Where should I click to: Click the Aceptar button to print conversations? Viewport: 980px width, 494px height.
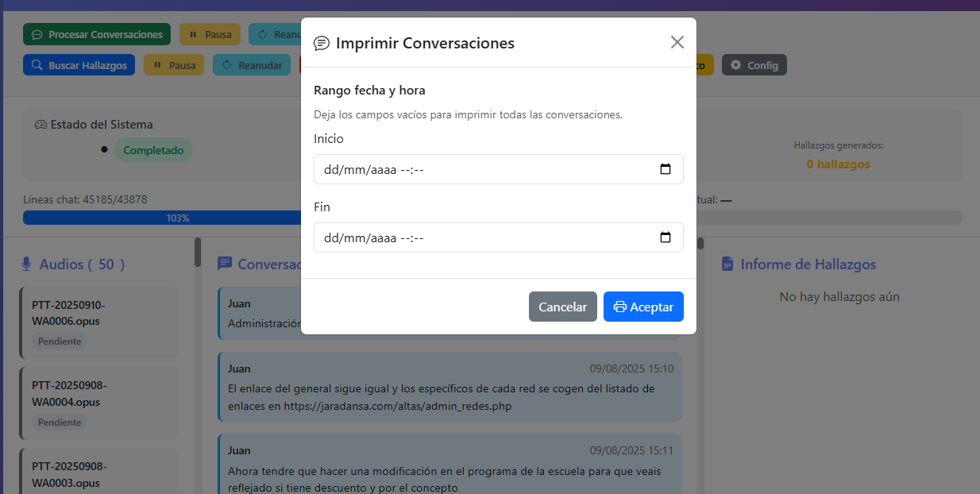643,307
